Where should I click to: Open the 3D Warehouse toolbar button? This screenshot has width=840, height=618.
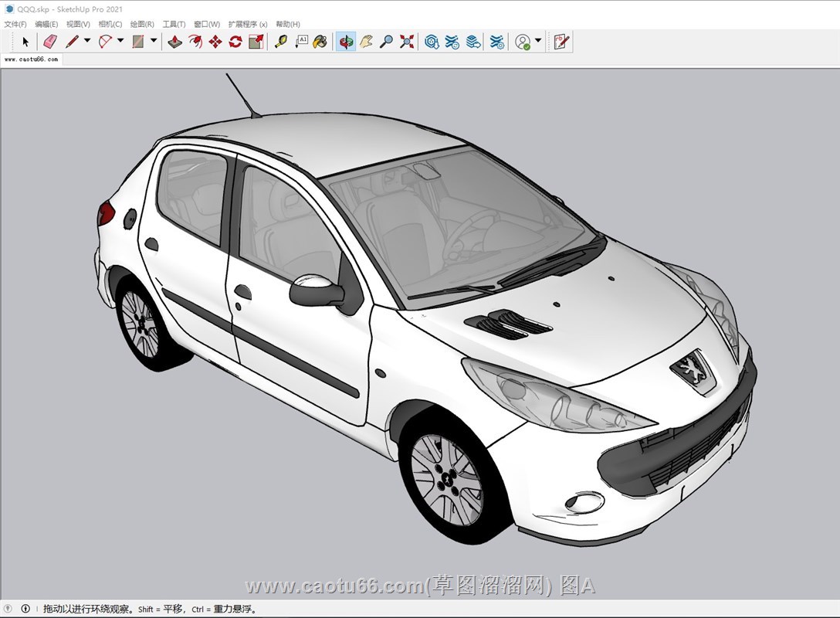tap(432, 42)
